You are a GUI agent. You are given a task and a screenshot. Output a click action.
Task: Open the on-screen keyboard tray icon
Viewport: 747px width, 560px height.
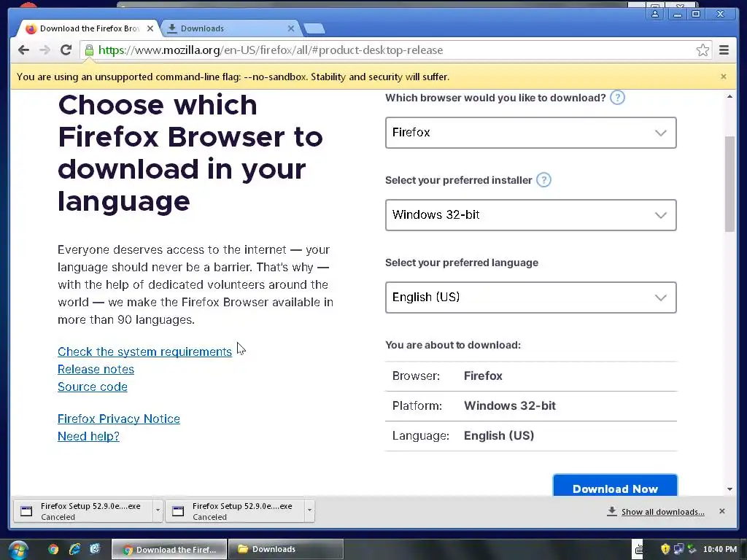click(x=639, y=549)
